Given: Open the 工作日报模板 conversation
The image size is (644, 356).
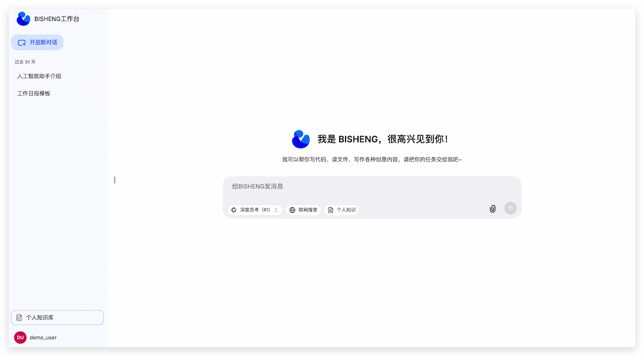Looking at the screenshot, I should click(34, 93).
